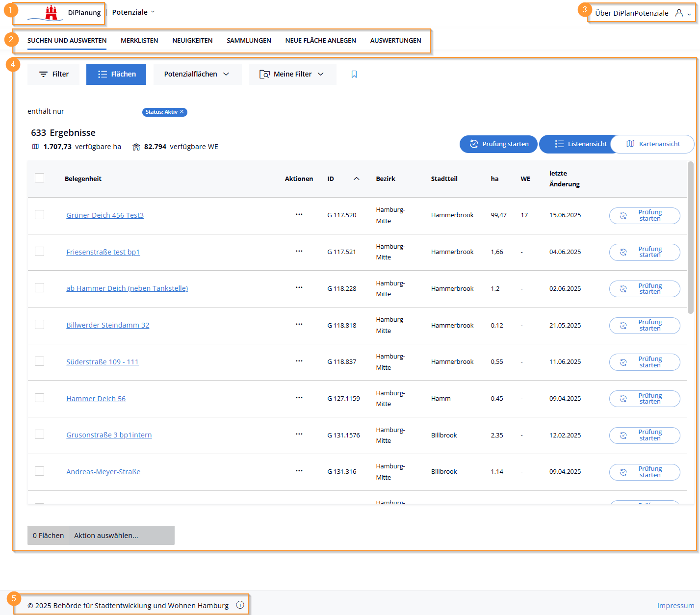
Task: Open the user account icon menu
Action: point(679,13)
